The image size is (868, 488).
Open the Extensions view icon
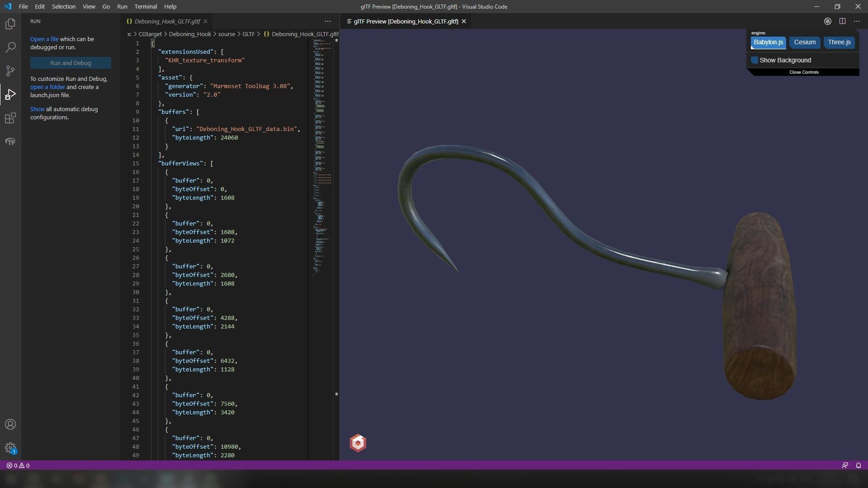[10, 118]
